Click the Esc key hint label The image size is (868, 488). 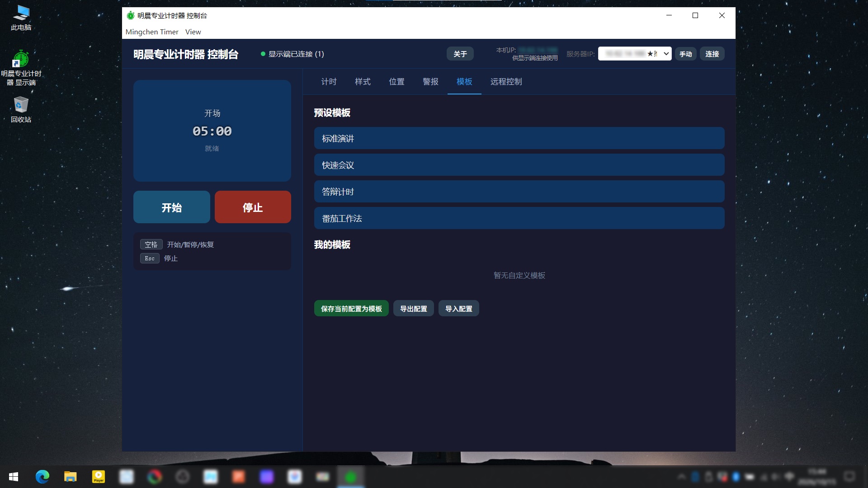pyautogui.click(x=150, y=258)
